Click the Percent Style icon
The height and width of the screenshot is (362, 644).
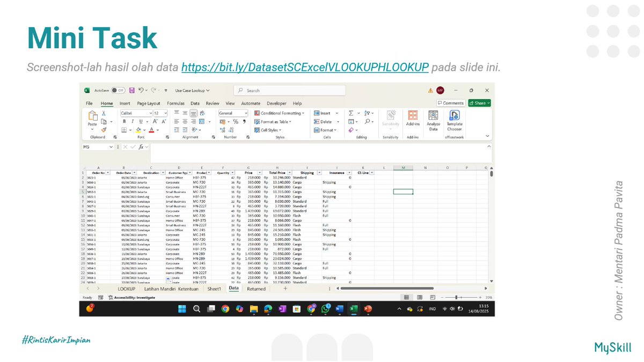pyautogui.click(x=236, y=122)
